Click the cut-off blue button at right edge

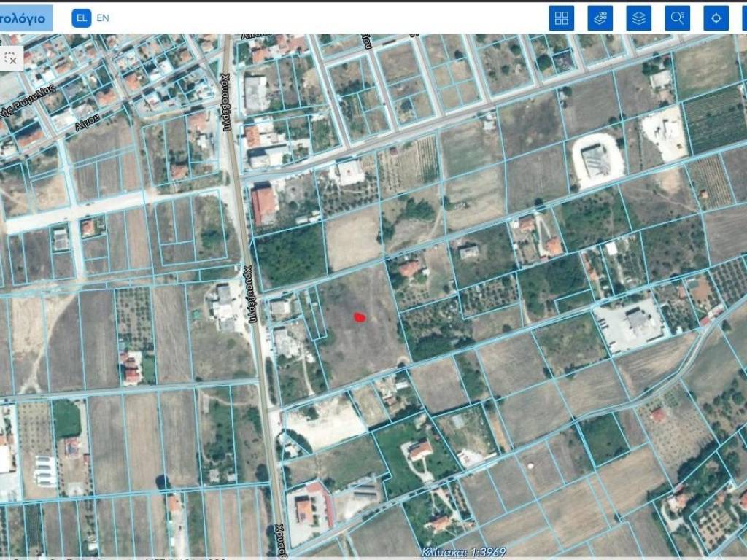(744, 18)
